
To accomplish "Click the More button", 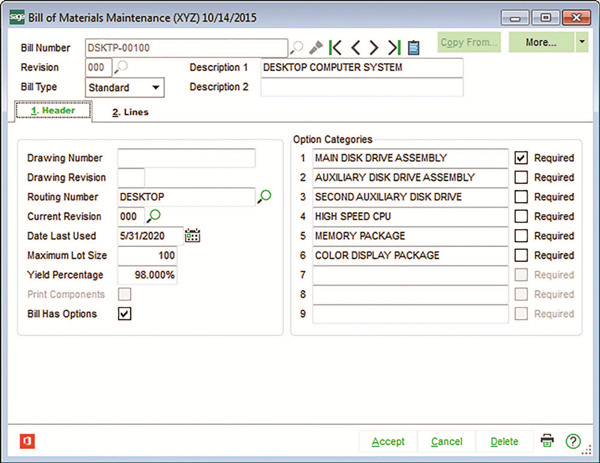I will point(541,42).
